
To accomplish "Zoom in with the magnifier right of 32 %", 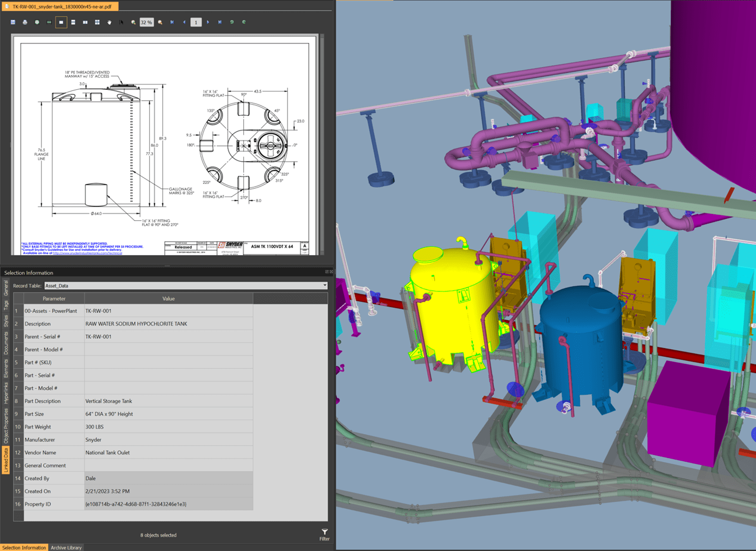I will tap(160, 22).
